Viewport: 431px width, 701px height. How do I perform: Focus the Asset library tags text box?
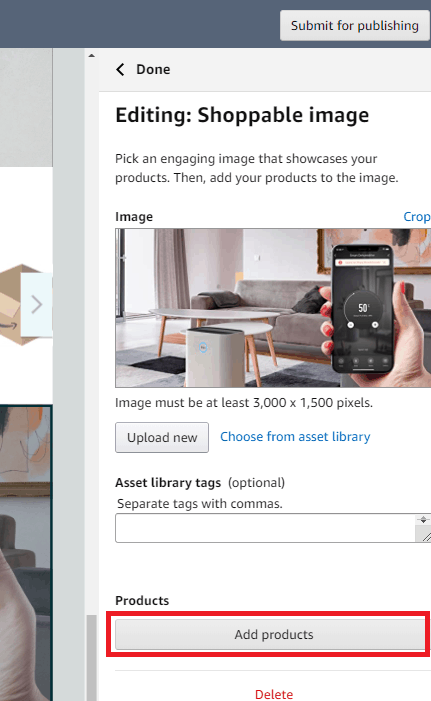point(265,528)
